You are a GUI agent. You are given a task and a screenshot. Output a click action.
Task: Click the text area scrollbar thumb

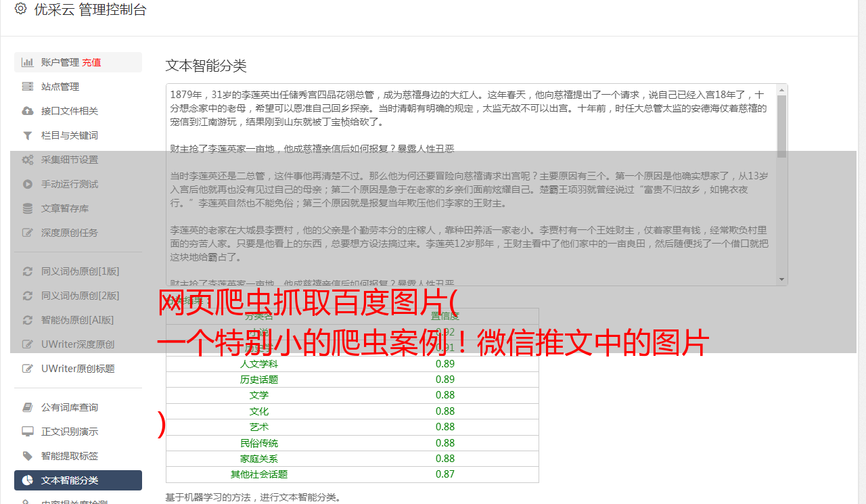[782, 127]
